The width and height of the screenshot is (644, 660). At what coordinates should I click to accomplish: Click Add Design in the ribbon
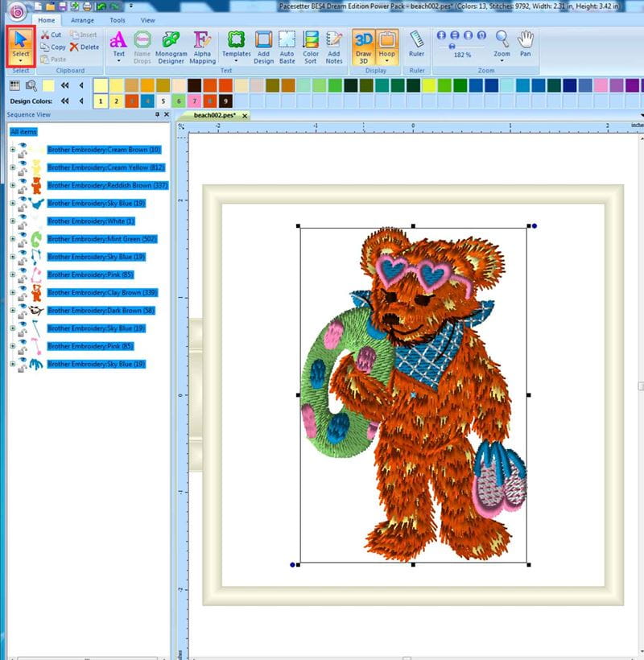(263, 47)
